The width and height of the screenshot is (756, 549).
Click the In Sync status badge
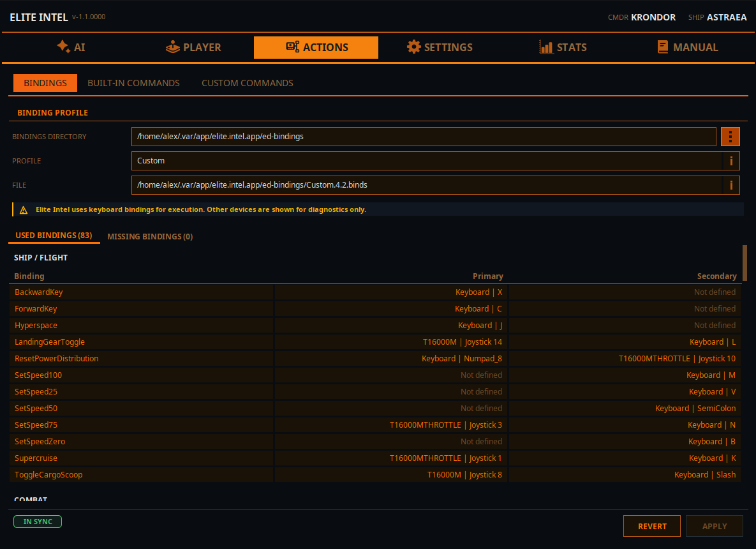(x=38, y=522)
